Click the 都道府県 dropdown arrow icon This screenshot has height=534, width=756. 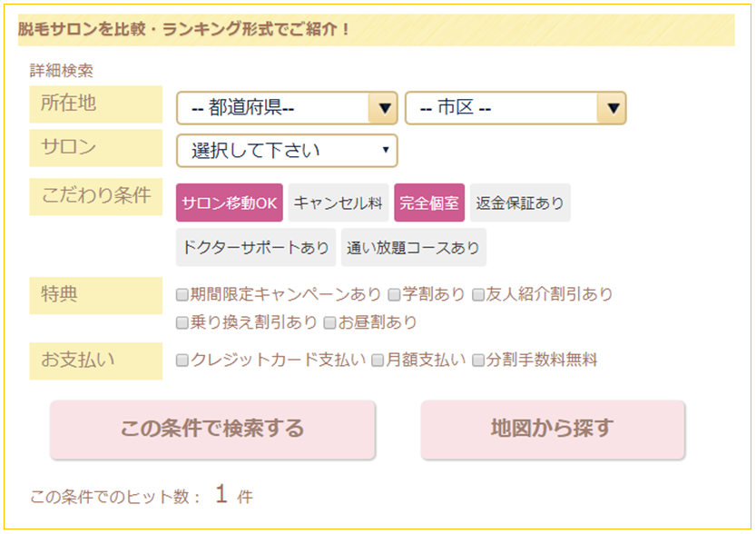[385, 108]
